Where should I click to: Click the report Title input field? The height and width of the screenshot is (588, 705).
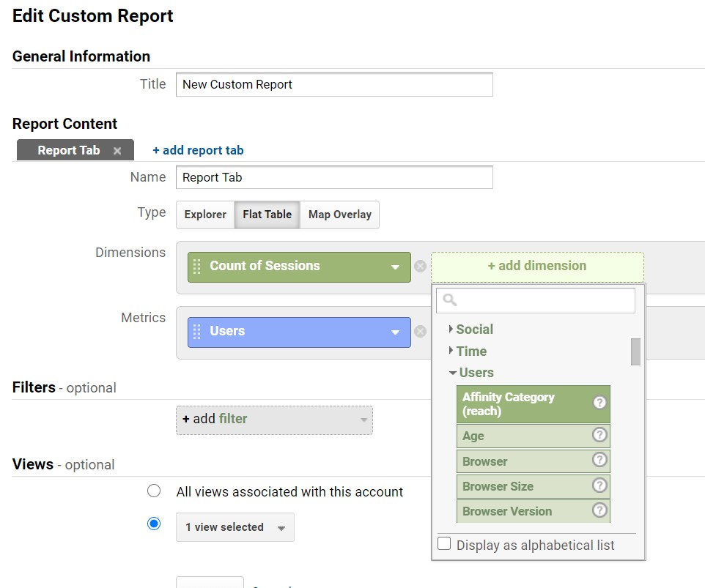click(x=334, y=84)
